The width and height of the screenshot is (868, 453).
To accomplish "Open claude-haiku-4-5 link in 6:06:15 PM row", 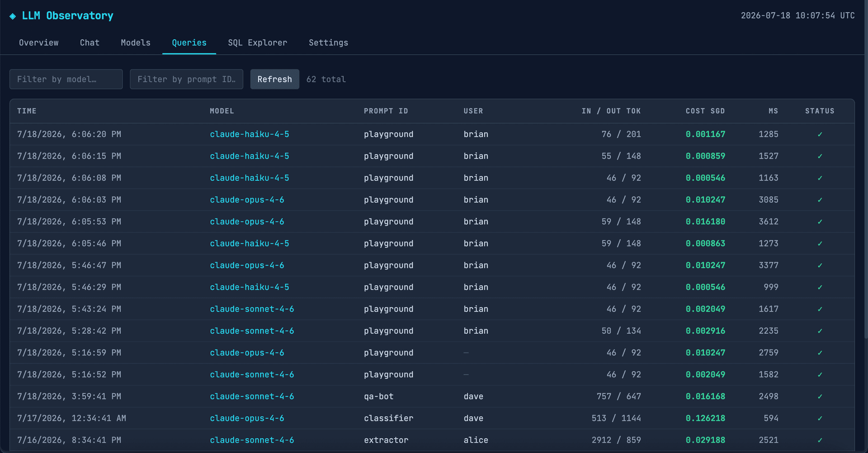I will coord(250,156).
